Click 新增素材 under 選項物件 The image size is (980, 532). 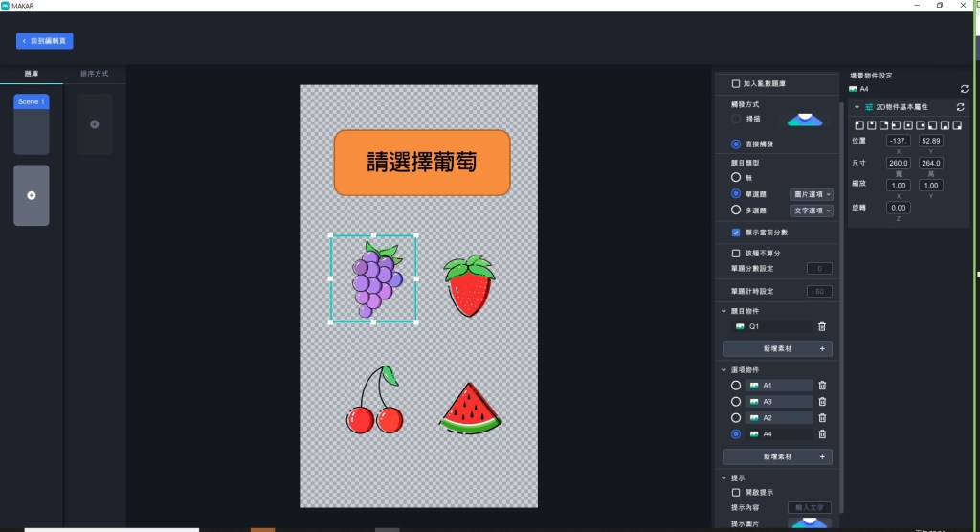777,457
